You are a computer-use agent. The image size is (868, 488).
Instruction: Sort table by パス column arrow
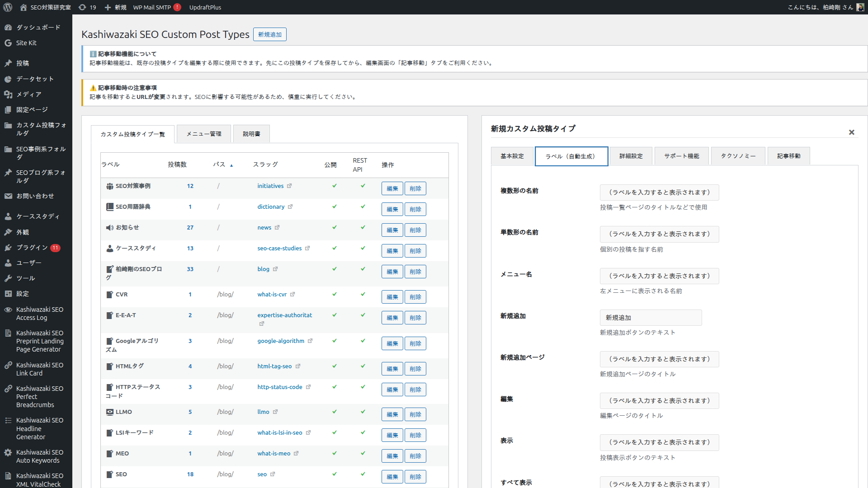(231, 165)
